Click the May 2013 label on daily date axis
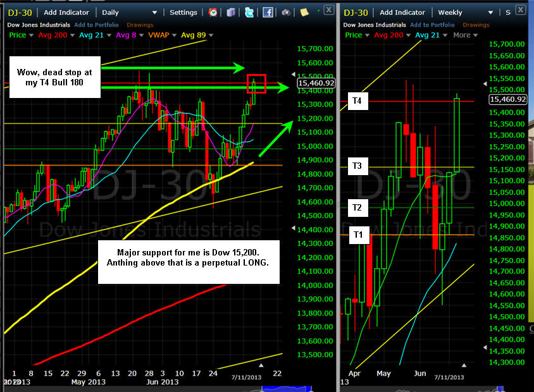The height and width of the screenshot is (392, 534). (88, 382)
